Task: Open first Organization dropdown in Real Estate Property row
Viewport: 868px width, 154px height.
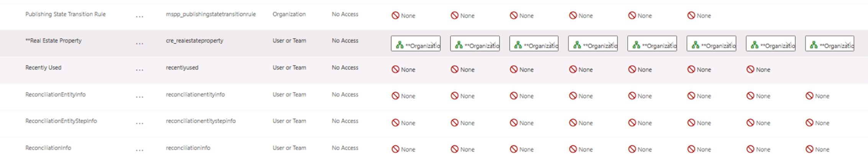Action: [x=416, y=44]
